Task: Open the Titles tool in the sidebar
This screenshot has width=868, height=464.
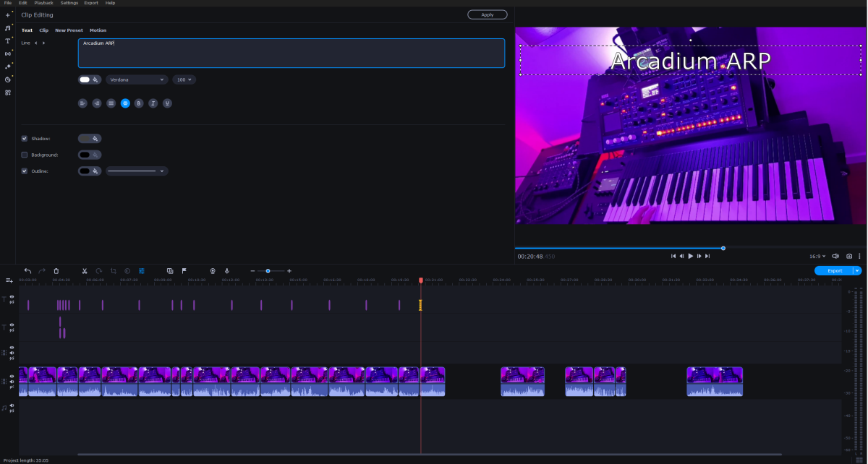Action: click(8, 40)
